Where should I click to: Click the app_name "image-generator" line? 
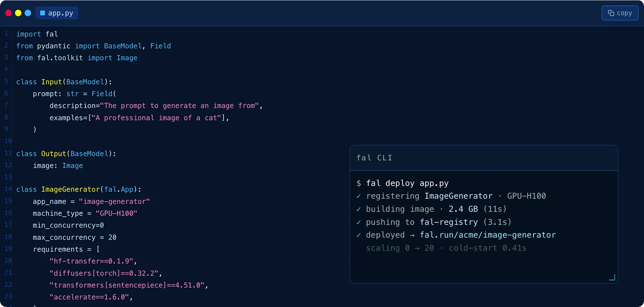pos(91,201)
